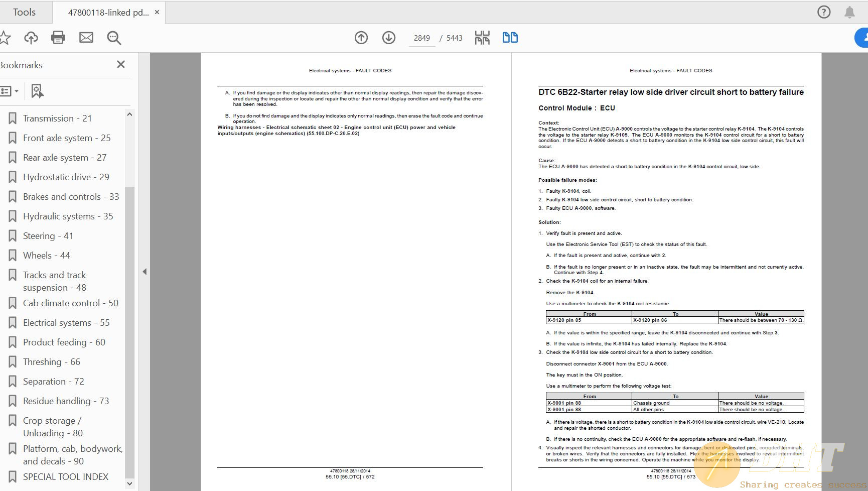868x491 pixels.
Task: Jump to Hydrostatic drive - 29 bookmark
Action: [x=66, y=177]
